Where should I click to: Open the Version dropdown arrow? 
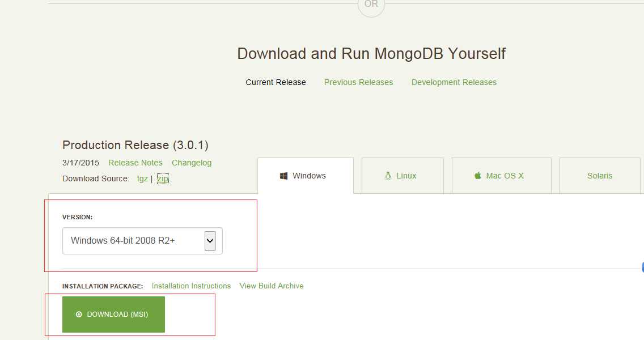click(x=210, y=241)
